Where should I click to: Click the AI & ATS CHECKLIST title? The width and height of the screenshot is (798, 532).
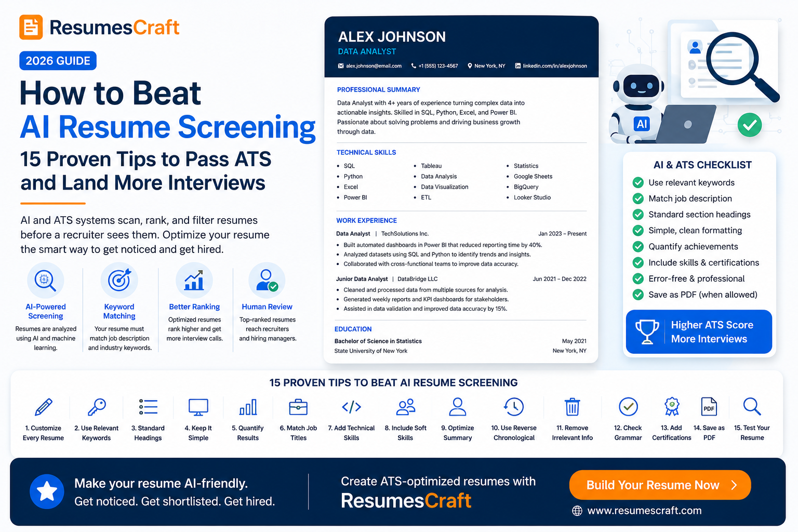click(702, 165)
